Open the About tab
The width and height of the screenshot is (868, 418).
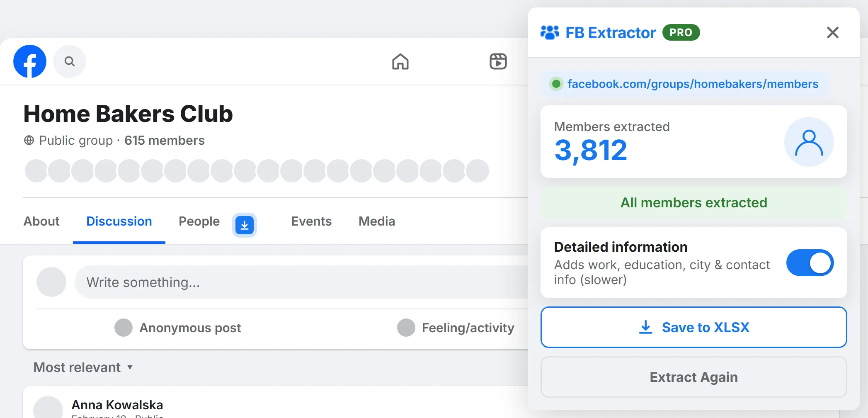point(41,221)
